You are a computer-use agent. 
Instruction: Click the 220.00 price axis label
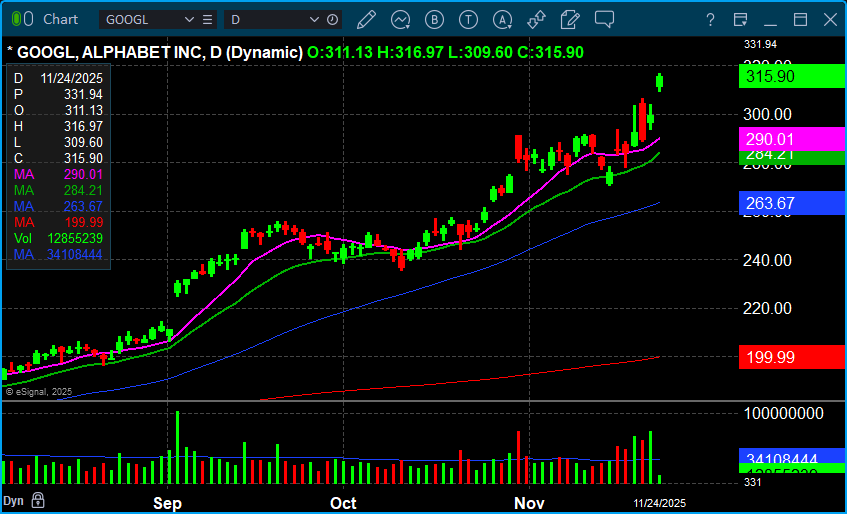pyautogui.click(x=768, y=309)
